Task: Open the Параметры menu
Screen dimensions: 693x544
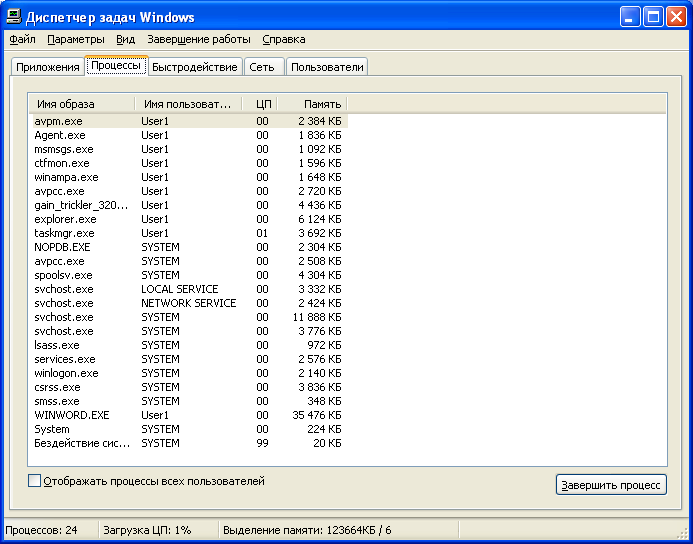Action: pyautogui.click(x=76, y=39)
